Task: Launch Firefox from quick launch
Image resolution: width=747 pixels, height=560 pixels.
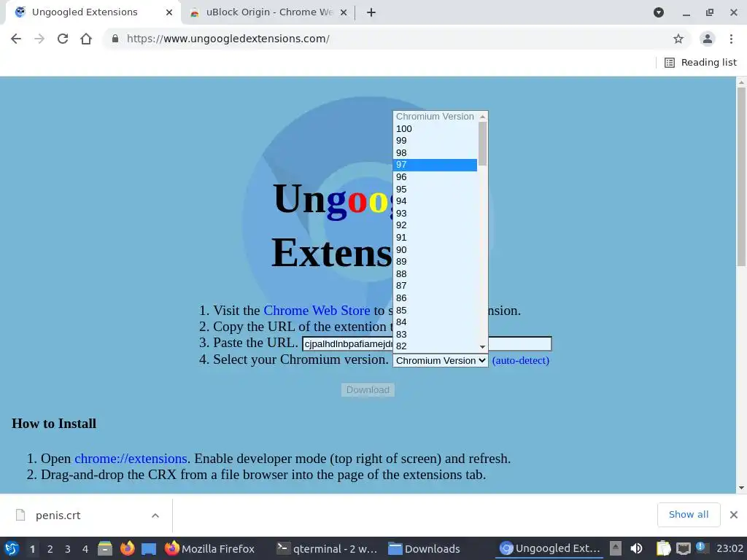Action: point(127,548)
